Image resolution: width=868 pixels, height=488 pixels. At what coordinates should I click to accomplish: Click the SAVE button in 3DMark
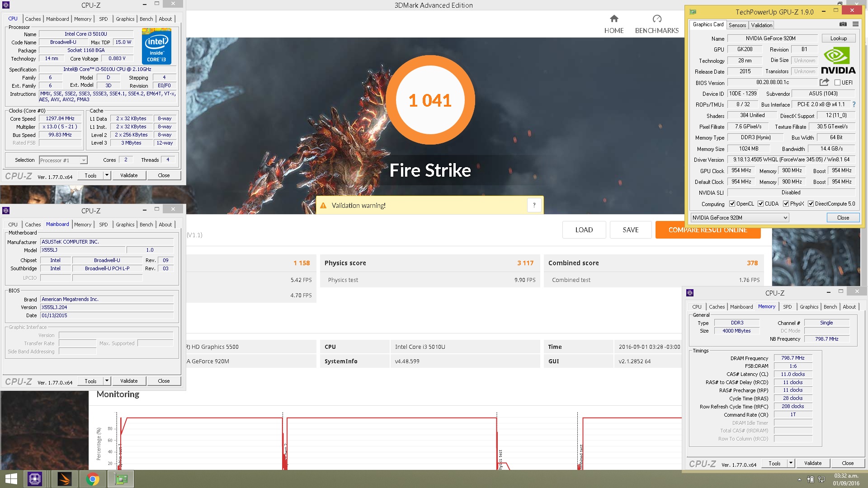(x=630, y=230)
